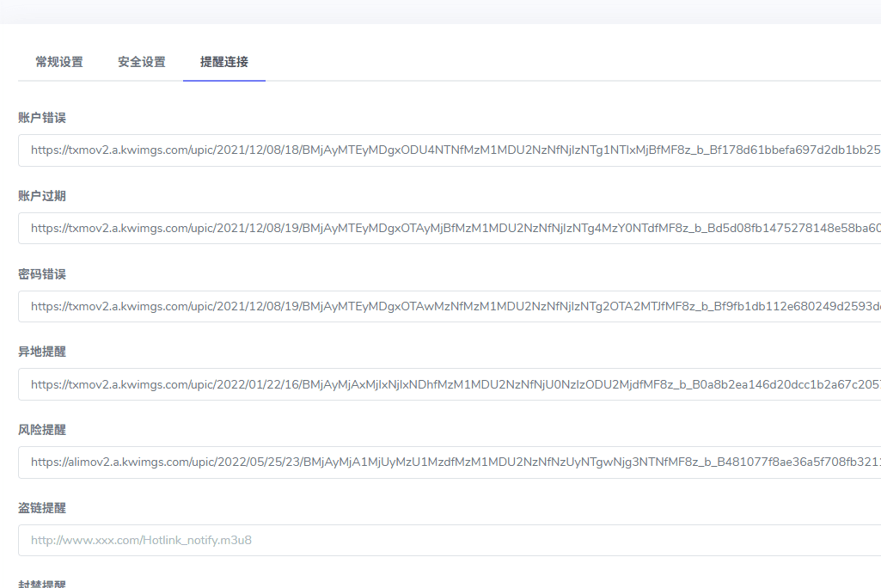
Task: Focus the 账户过期 URL input field
Action: [450, 228]
